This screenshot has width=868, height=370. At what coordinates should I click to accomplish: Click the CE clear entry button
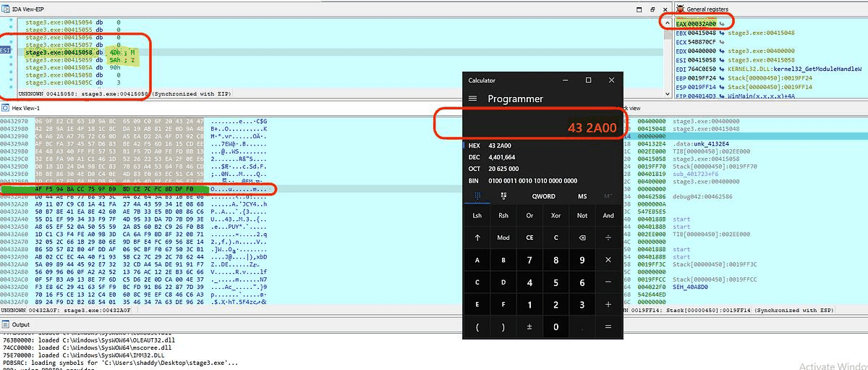coord(529,237)
